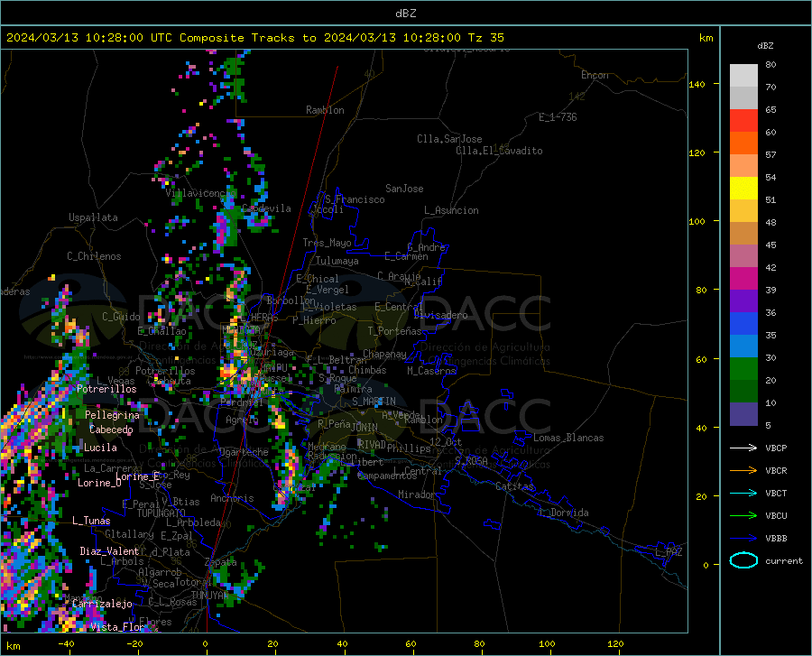
Task: Click the Vista_Flor map label
Action: pyautogui.click(x=117, y=627)
